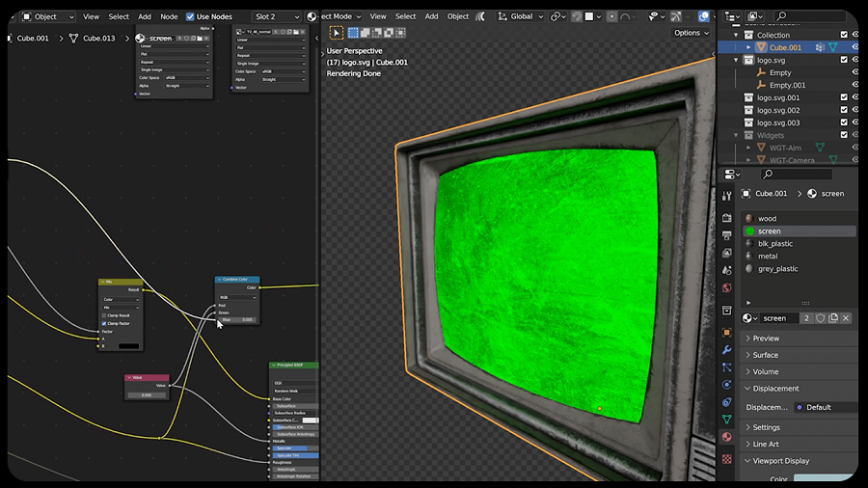Image resolution: width=868 pixels, height=488 pixels.
Task: Choose Subtract Selection mode icon
Action: (376, 33)
